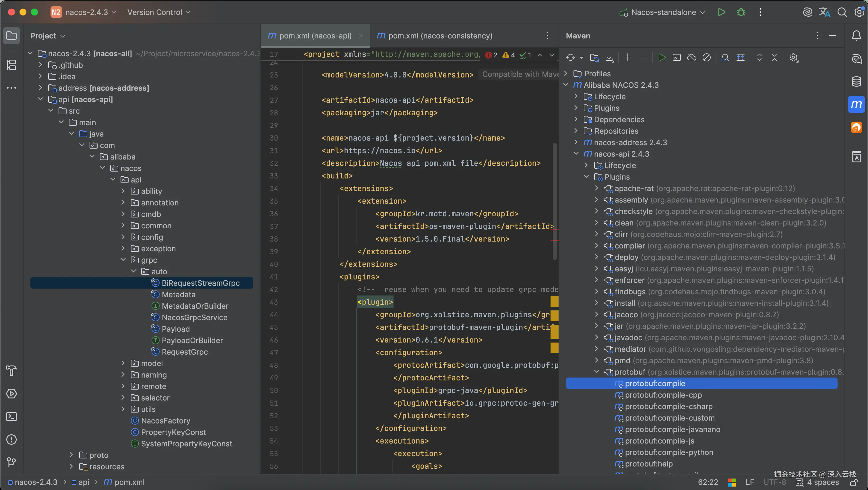Collapse all nodes in Maven tree
Viewport: 868px width, 490px height.
774,58
